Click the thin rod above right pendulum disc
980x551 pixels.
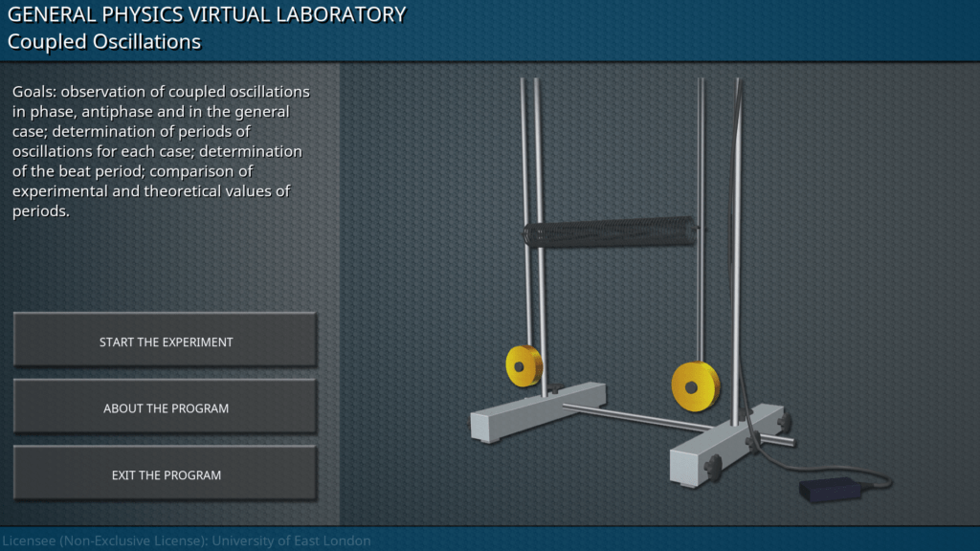pyautogui.click(x=702, y=287)
